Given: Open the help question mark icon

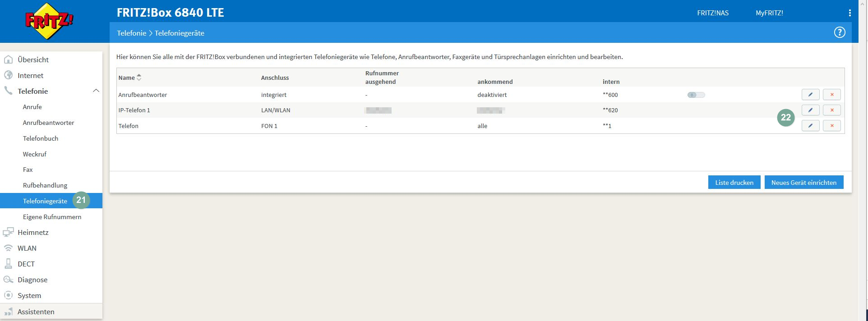Looking at the screenshot, I should [839, 32].
